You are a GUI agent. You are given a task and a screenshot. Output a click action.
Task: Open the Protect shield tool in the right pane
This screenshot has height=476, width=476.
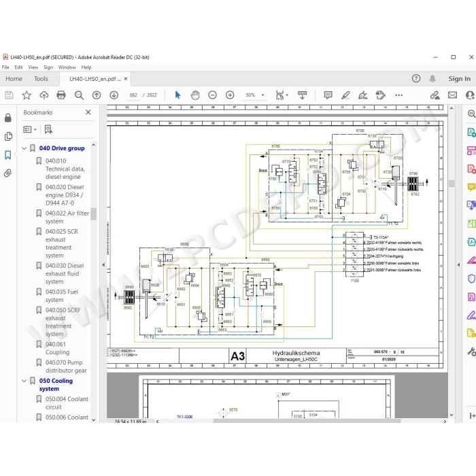(471, 278)
